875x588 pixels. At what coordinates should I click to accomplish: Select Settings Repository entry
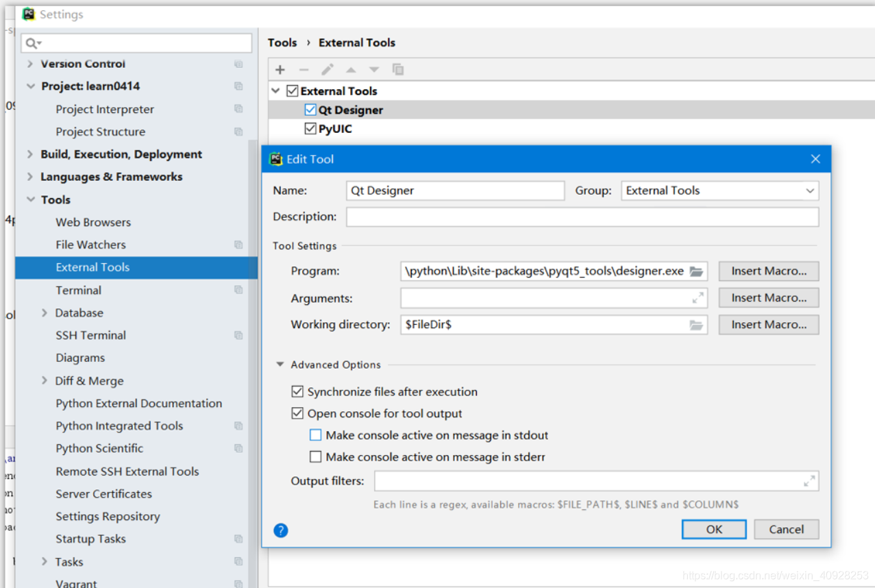(108, 516)
